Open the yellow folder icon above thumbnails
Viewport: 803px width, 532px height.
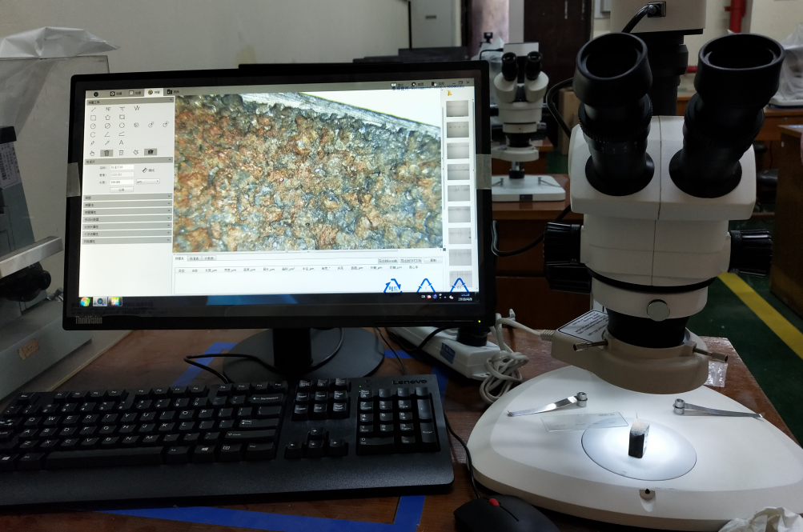point(449,93)
